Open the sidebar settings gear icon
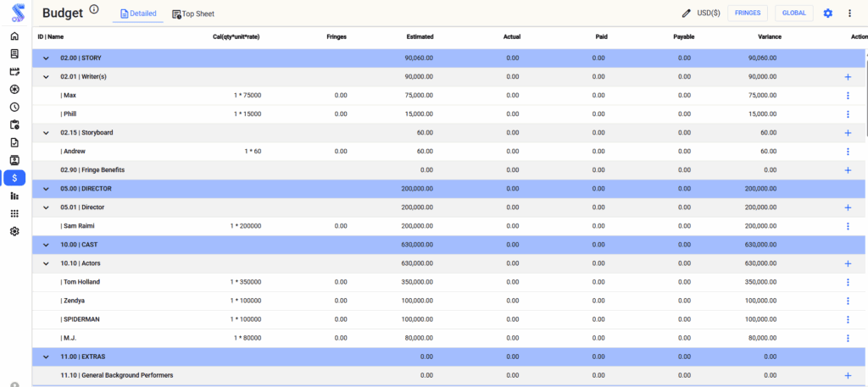 (x=14, y=231)
